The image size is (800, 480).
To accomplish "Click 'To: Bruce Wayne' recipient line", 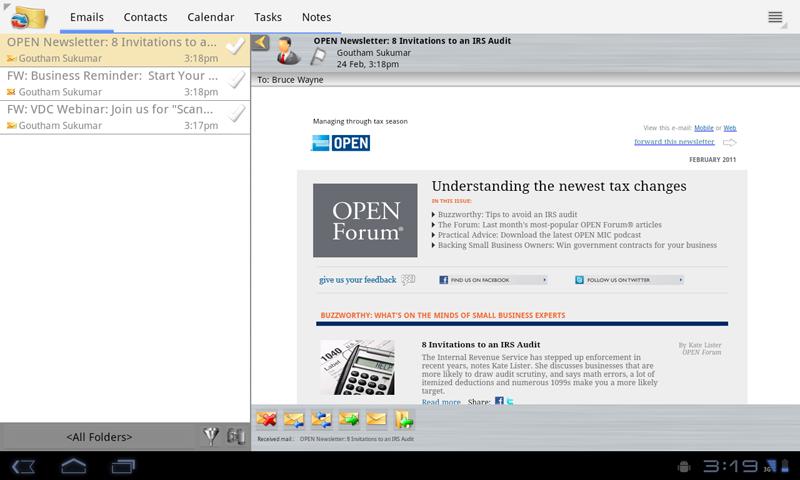I will tap(290, 80).
